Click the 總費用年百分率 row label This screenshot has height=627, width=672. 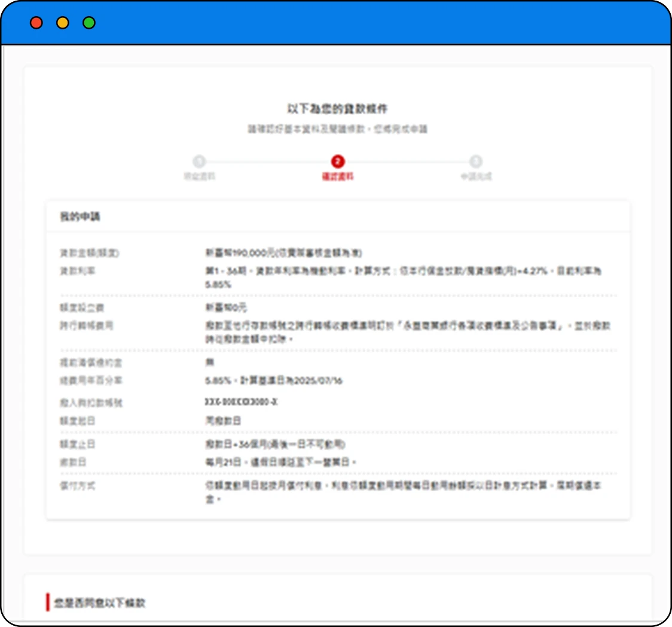[91, 381]
